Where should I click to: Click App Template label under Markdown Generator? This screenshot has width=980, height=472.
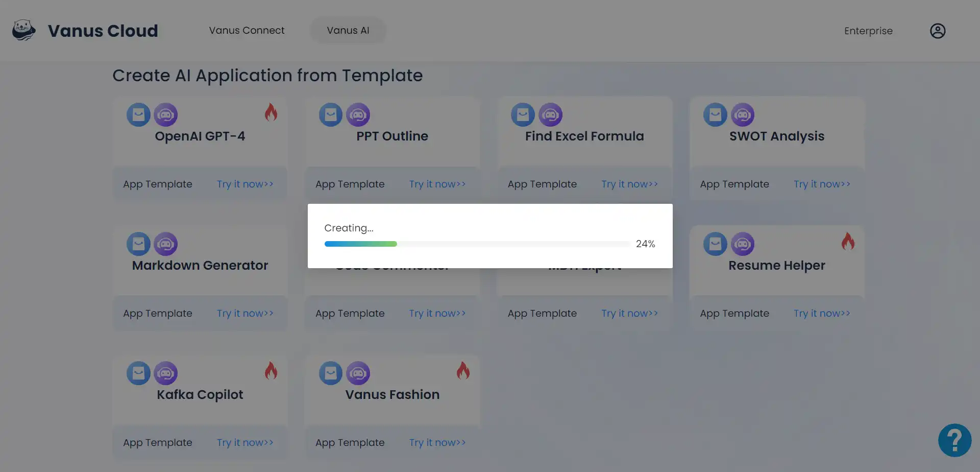158,314
